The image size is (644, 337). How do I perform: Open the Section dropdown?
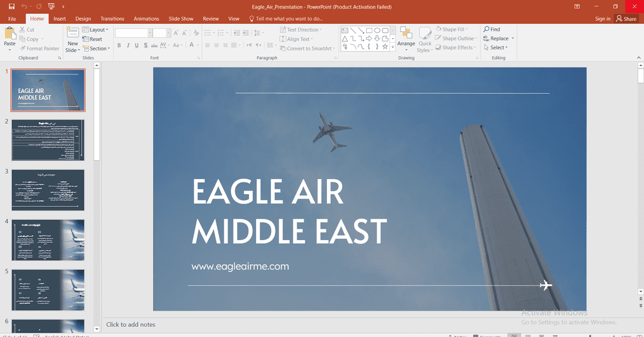pos(96,48)
